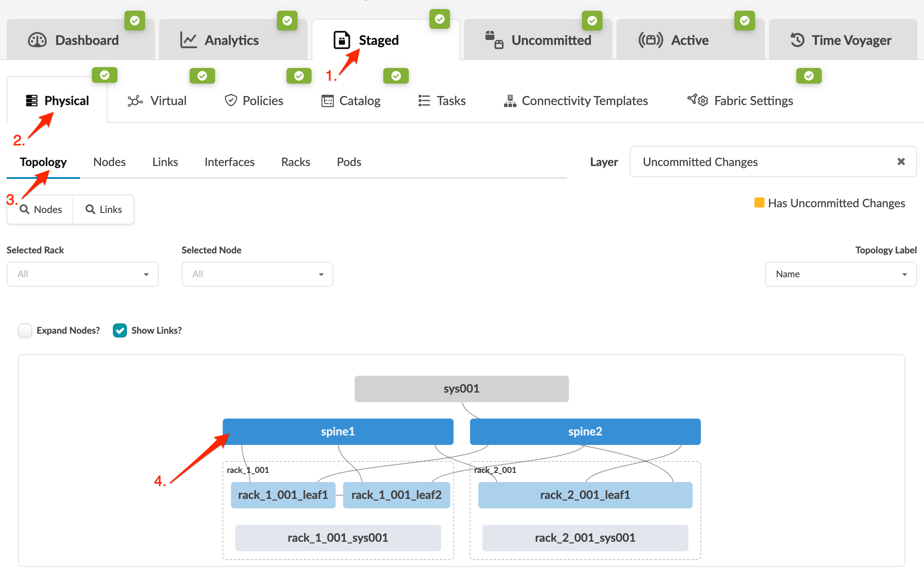Open the Selected Rack dropdown
Viewport: 924px width, 571px height.
tap(82, 274)
